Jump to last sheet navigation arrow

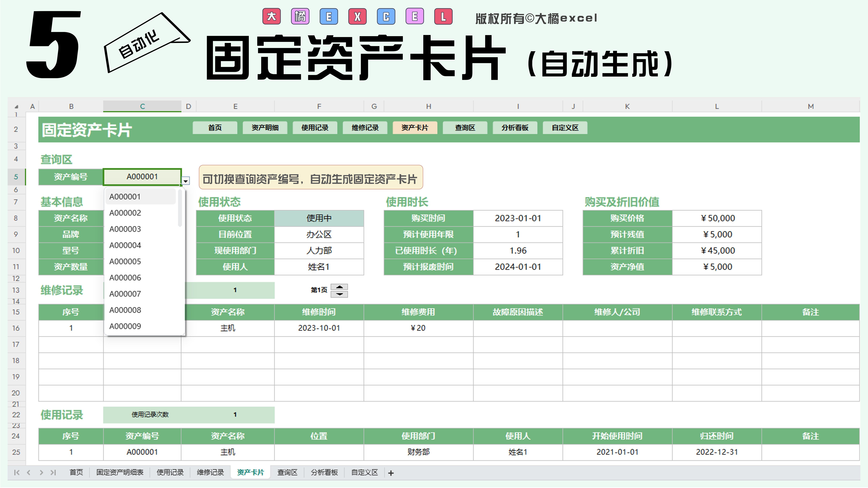click(x=53, y=472)
